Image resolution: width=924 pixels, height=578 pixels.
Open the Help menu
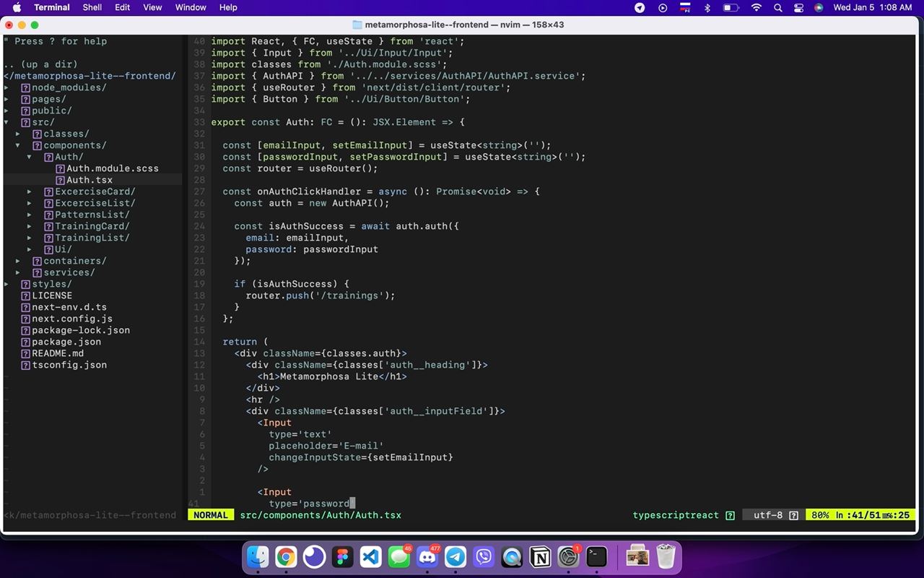pos(228,7)
